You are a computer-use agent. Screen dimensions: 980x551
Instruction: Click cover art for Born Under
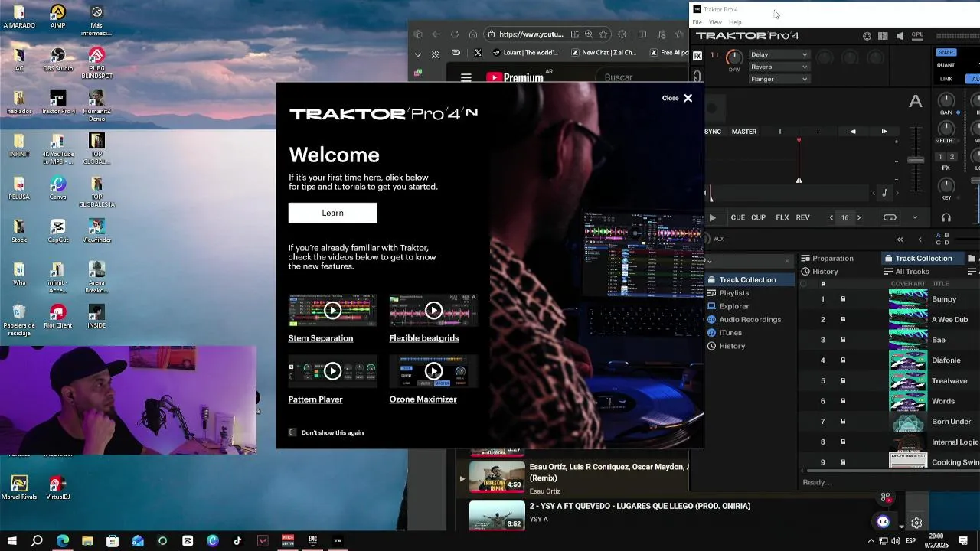[x=908, y=422]
